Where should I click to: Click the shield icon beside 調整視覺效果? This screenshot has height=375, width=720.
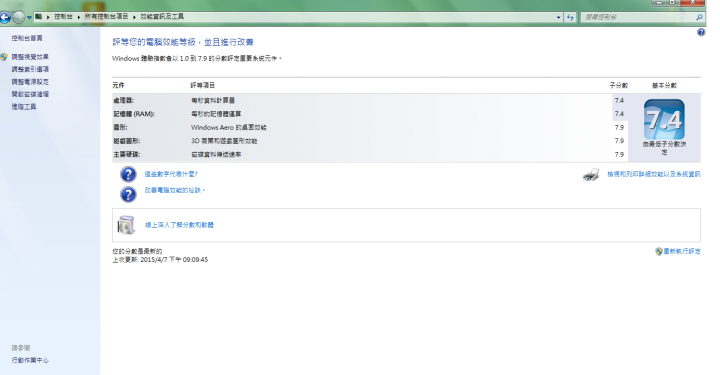(x=4, y=57)
